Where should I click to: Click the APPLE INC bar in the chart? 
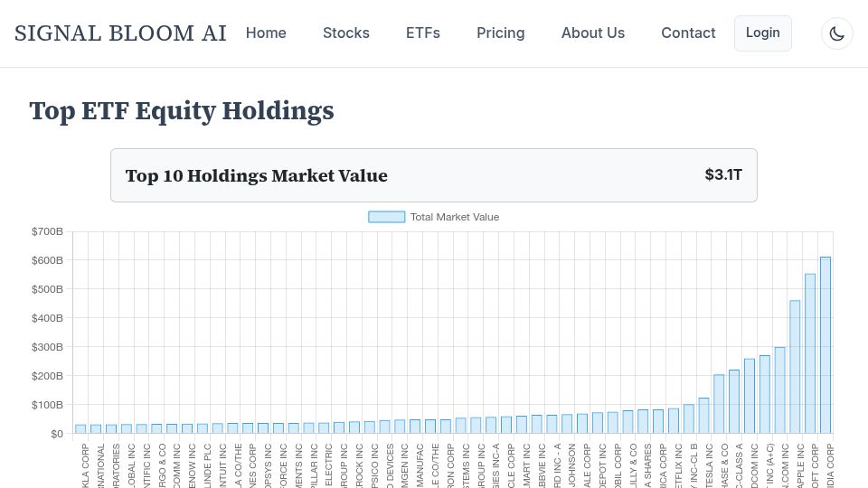(795, 367)
